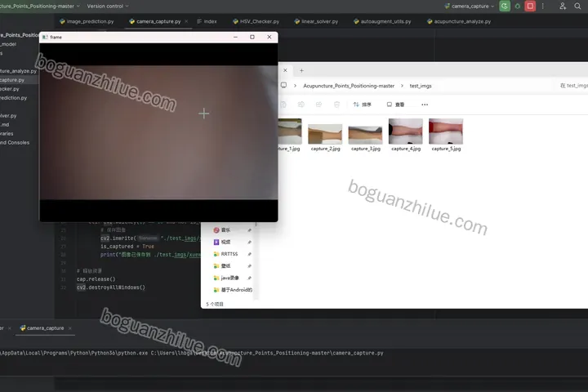Select the camera_capture run tab in bottom panel
Image resolution: width=588 pixels, height=392 pixels.
pyautogui.click(x=42, y=327)
